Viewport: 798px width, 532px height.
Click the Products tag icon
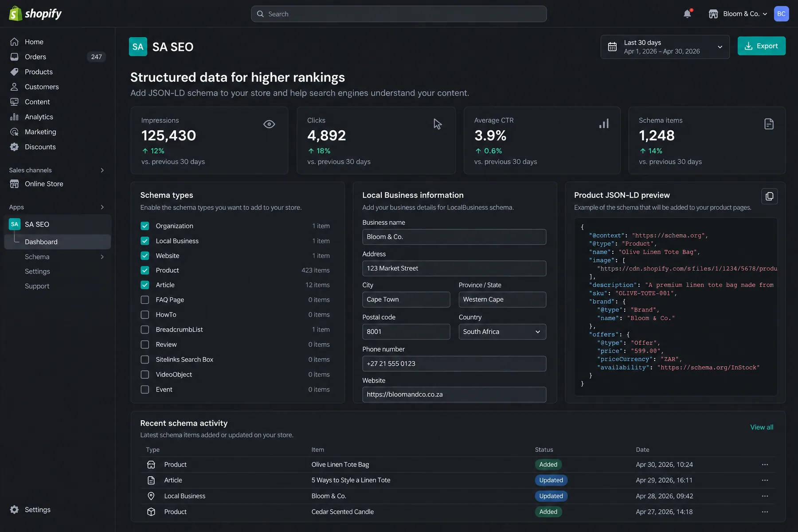pyautogui.click(x=15, y=72)
